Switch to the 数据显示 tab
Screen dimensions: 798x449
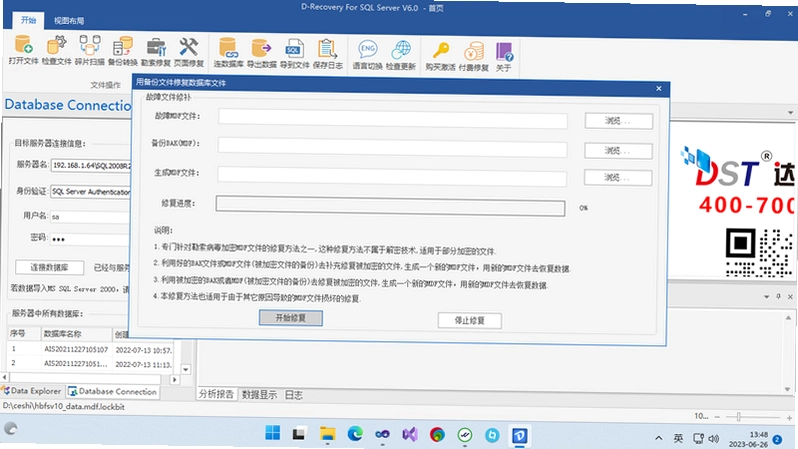(x=259, y=395)
